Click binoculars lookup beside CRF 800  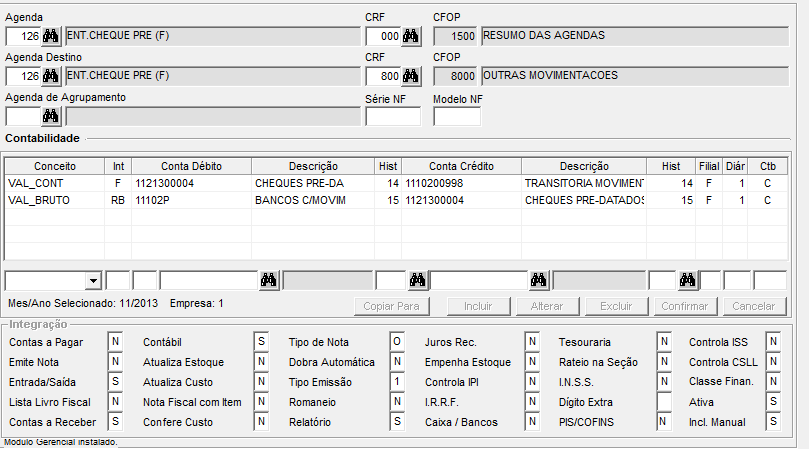coord(411,76)
